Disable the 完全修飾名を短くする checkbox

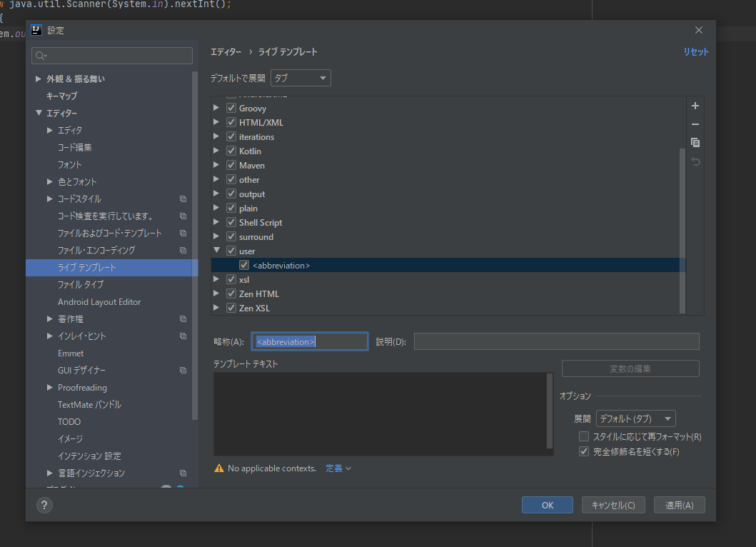click(x=584, y=451)
